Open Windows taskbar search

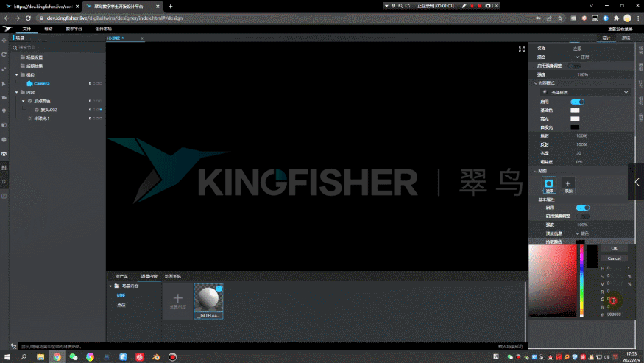tap(24, 357)
